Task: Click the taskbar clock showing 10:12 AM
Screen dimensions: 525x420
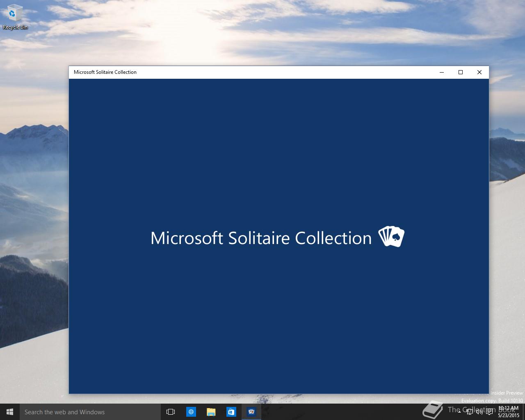Action: coord(509,412)
